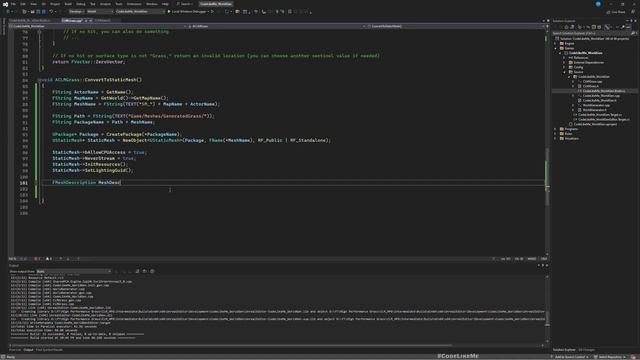Select the .uproject file in Solution Explorer

click(x=595, y=124)
